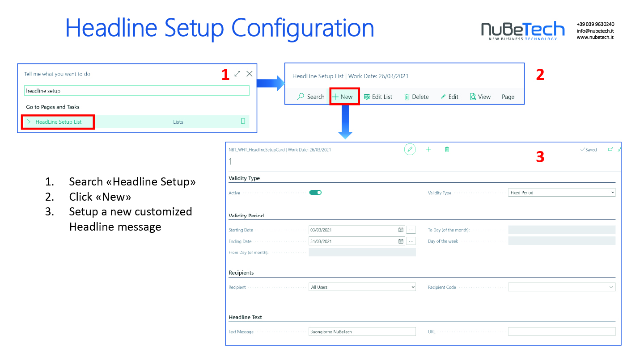Open the Recipient dropdown
This screenshot has height=362, width=644.
362,287
